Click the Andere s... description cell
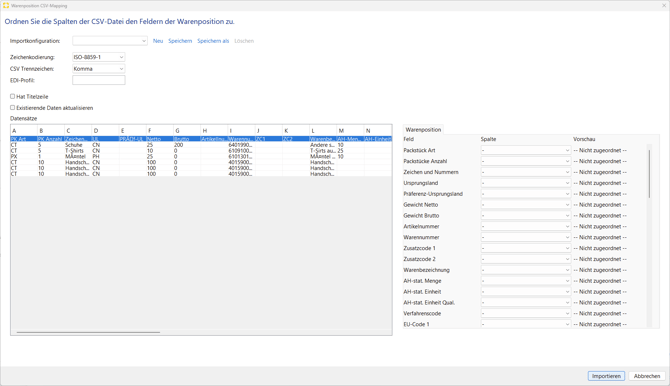This screenshot has width=670, height=386. point(323,145)
